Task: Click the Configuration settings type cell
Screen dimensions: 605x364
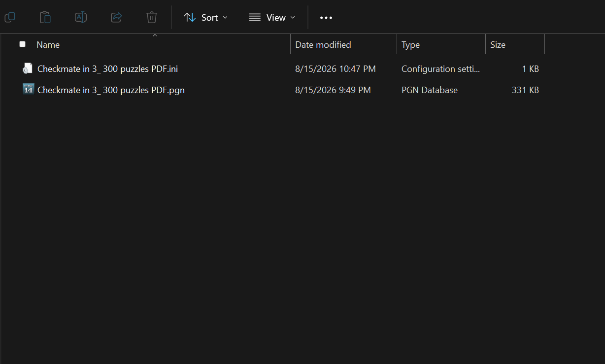Action: (440, 69)
